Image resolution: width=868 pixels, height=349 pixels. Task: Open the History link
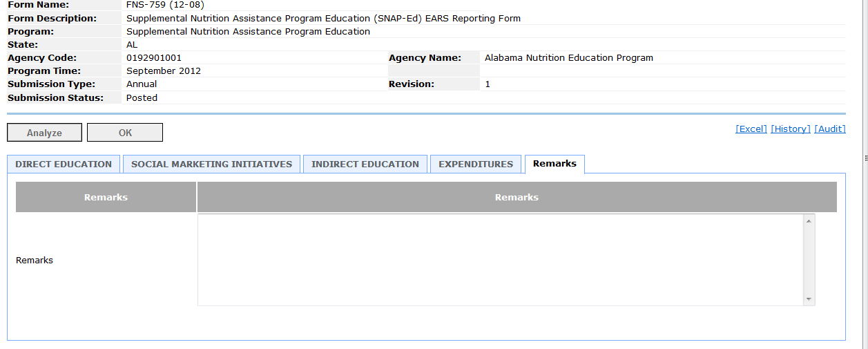(x=791, y=129)
